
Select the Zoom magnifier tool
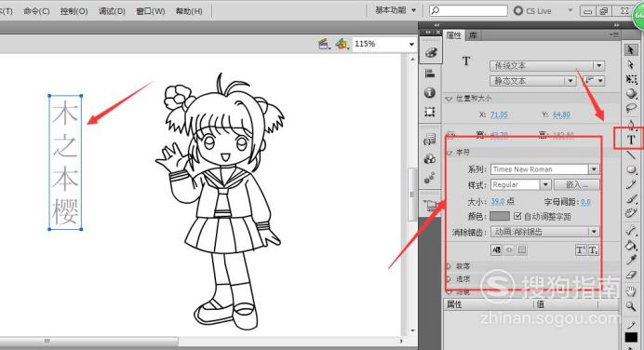tap(631, 306)
